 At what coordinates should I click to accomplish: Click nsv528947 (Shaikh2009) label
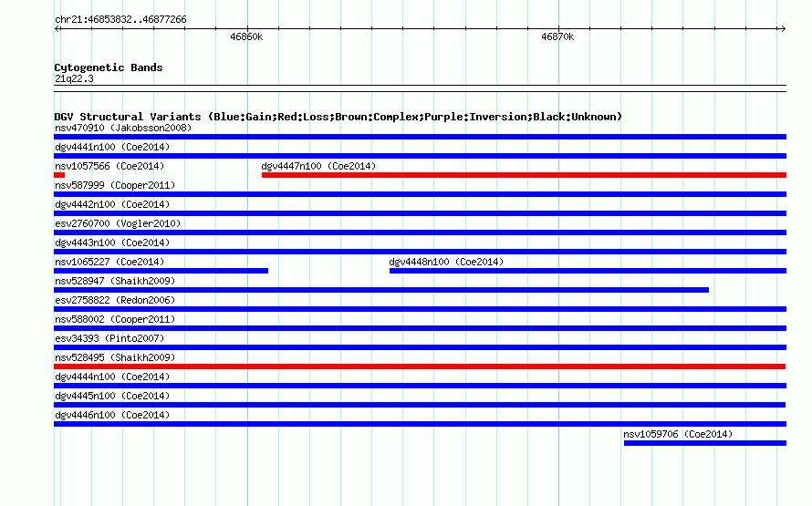pyautogui.click(x=115, y=281)
